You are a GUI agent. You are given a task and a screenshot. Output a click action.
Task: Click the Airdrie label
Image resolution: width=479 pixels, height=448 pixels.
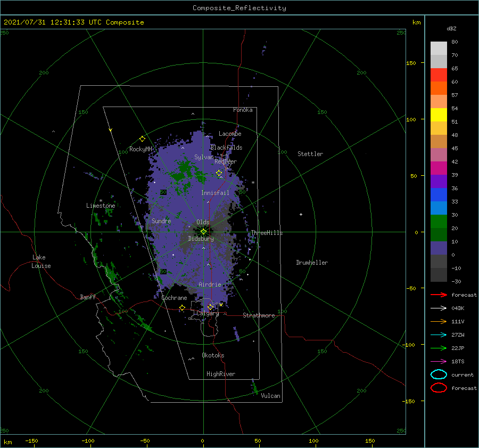tap(210, 284)
